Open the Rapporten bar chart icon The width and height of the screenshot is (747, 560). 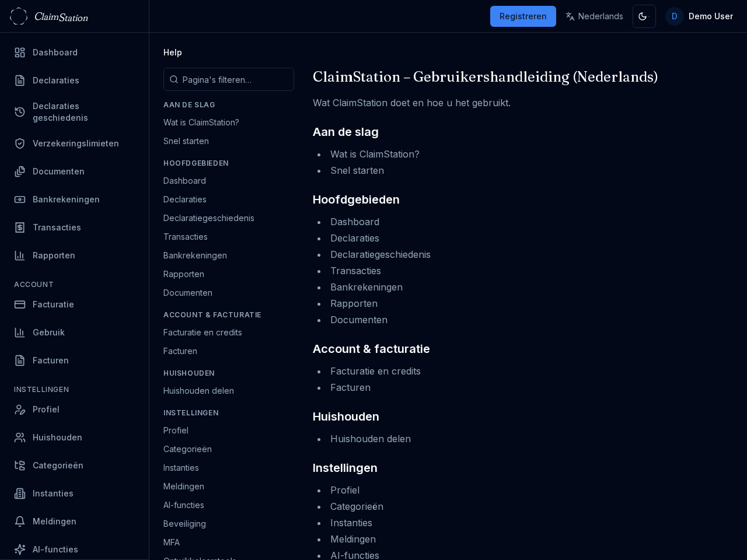pos(20,256)
